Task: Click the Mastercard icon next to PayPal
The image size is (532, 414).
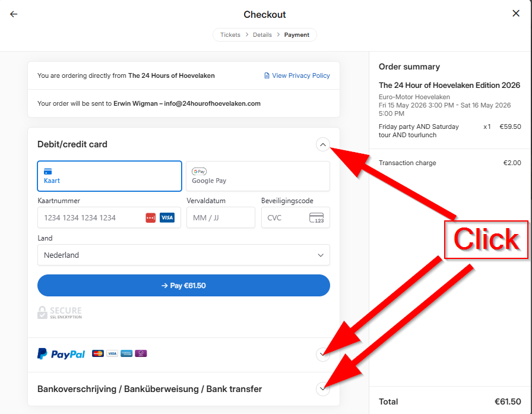Action: click(x=98, y=353)
